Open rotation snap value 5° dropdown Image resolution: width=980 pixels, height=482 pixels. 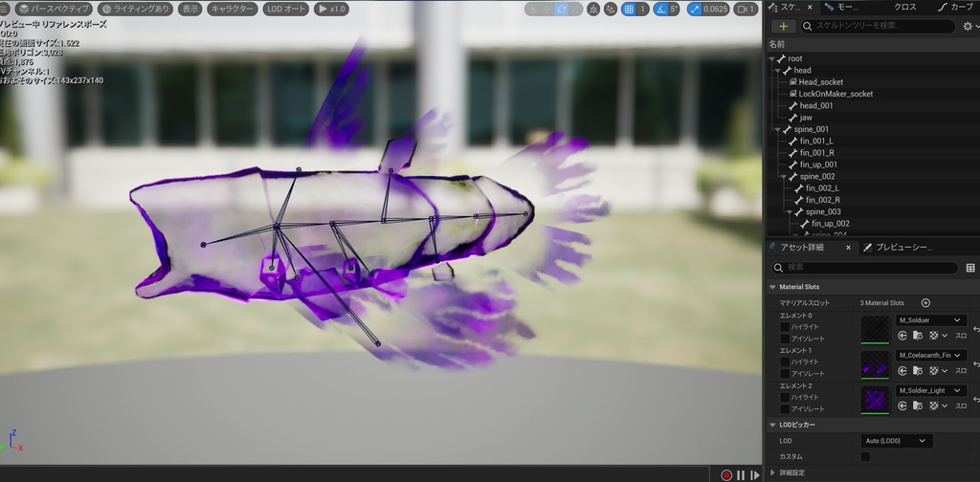coord(674,10)
